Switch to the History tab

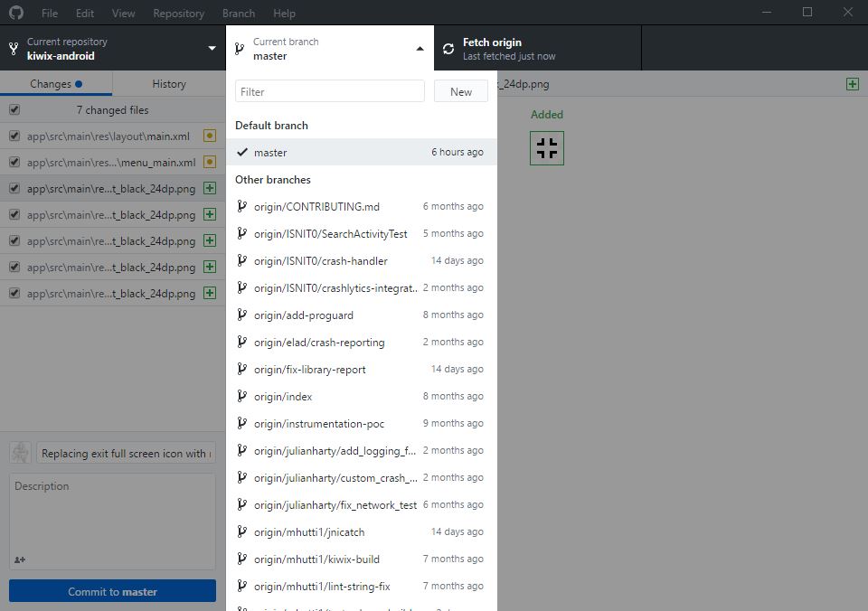point(168,84)
